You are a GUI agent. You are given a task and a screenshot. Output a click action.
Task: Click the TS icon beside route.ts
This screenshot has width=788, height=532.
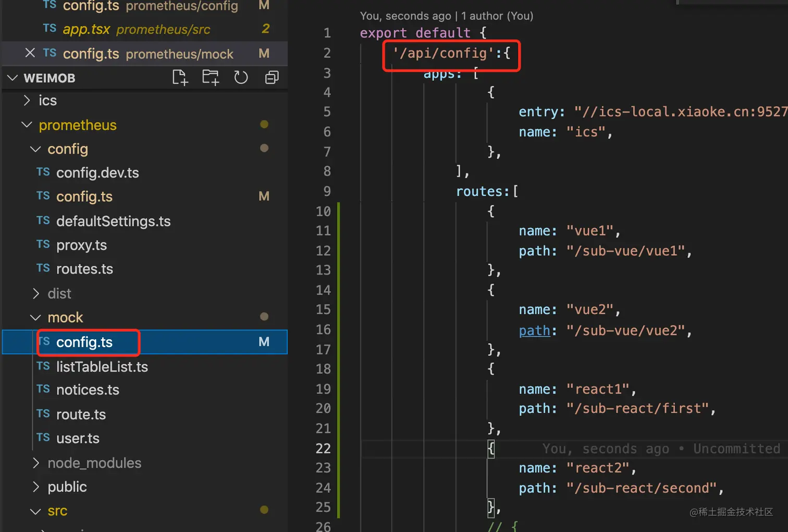pos(43,414)
